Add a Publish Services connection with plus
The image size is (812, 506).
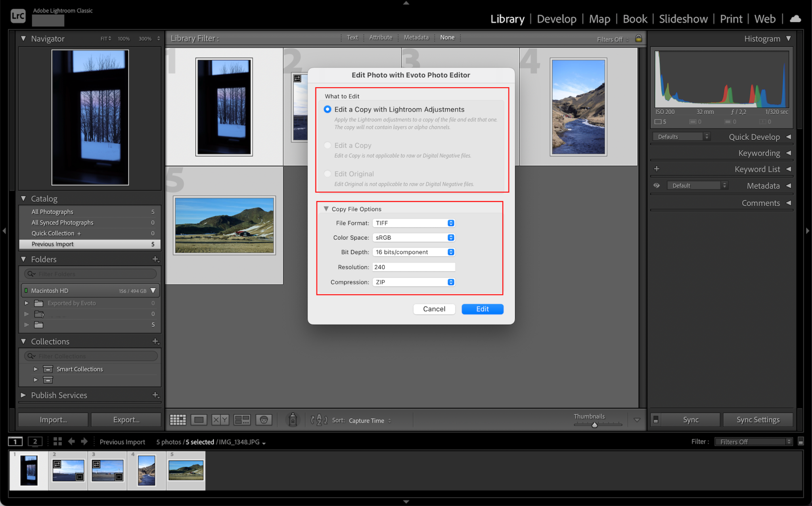155,395
